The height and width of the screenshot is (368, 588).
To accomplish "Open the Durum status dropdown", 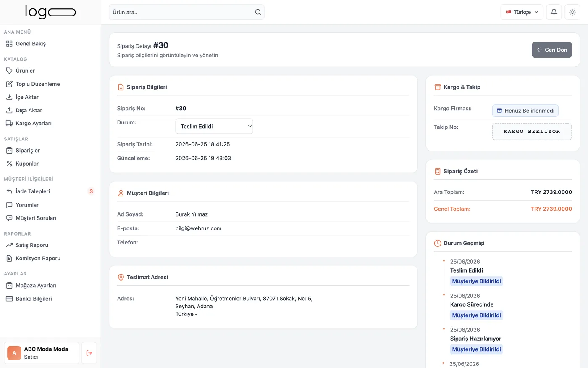I will pos(214,126).
